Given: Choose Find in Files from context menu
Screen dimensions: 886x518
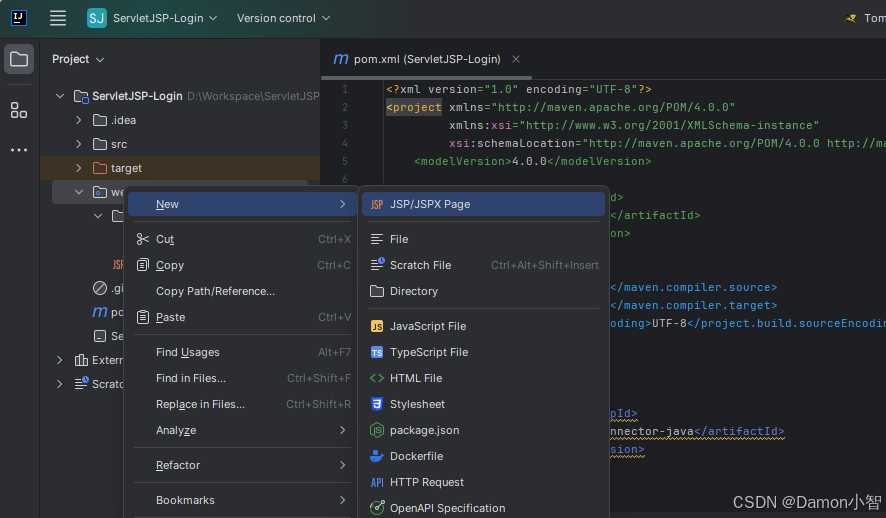Looking at the screenshot, I should pos(242,378).
